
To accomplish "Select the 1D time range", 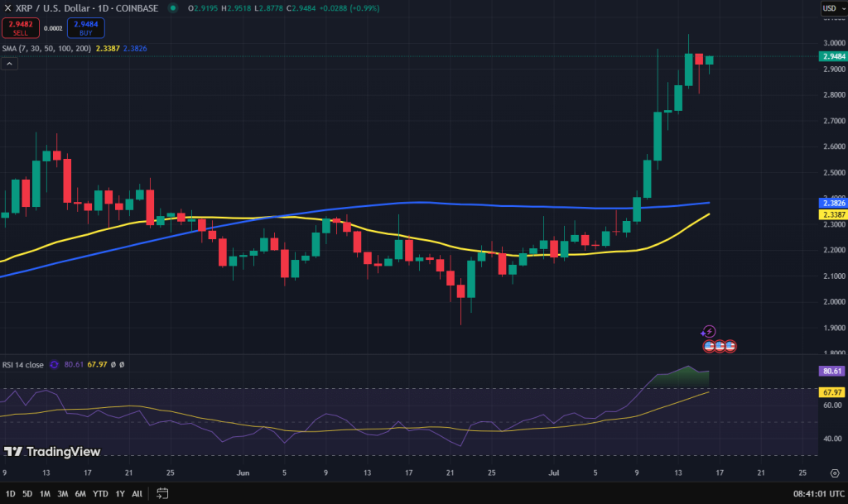I will (x=10, y=493).
